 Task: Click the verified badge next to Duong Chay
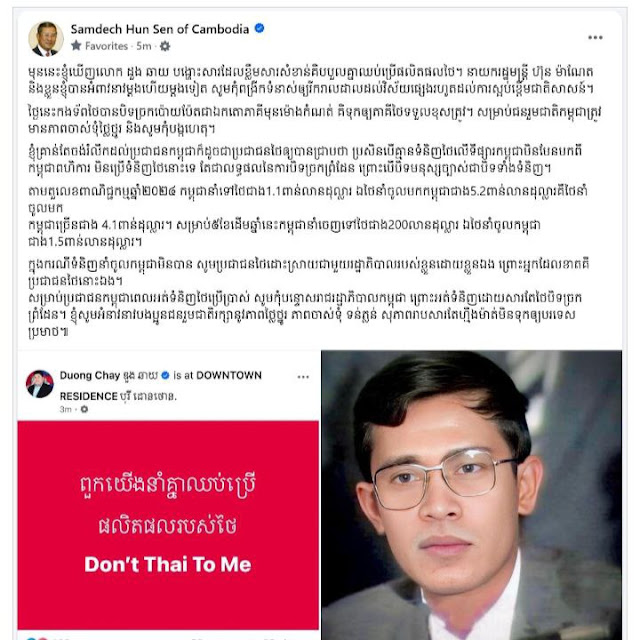pos(165,375)
